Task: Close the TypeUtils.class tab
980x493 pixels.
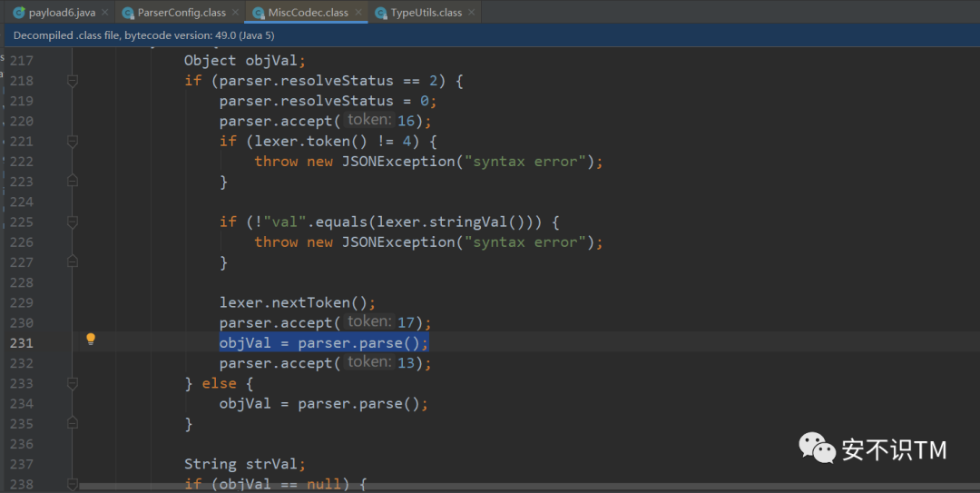Action: coord(471,12)
